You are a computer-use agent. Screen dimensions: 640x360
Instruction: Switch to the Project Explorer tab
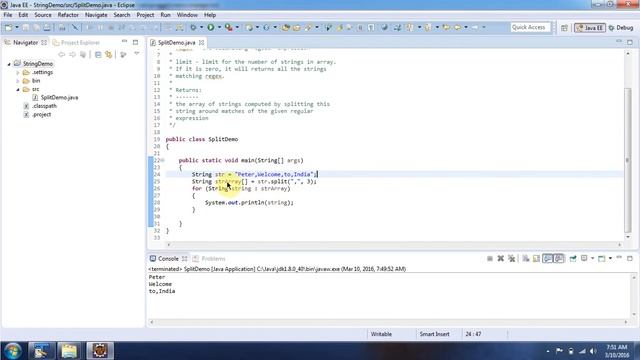coord(76,42)
